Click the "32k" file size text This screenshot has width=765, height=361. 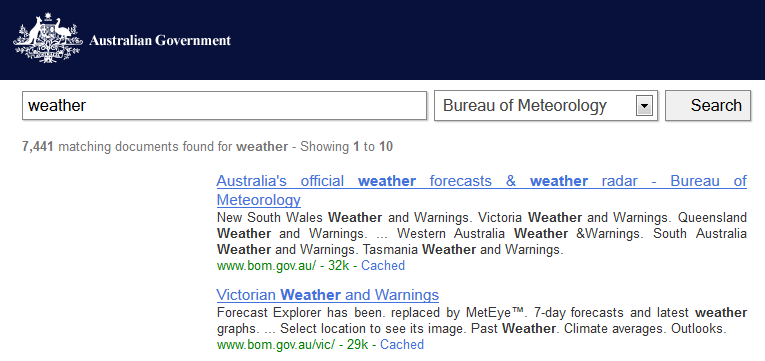[339, 266]
